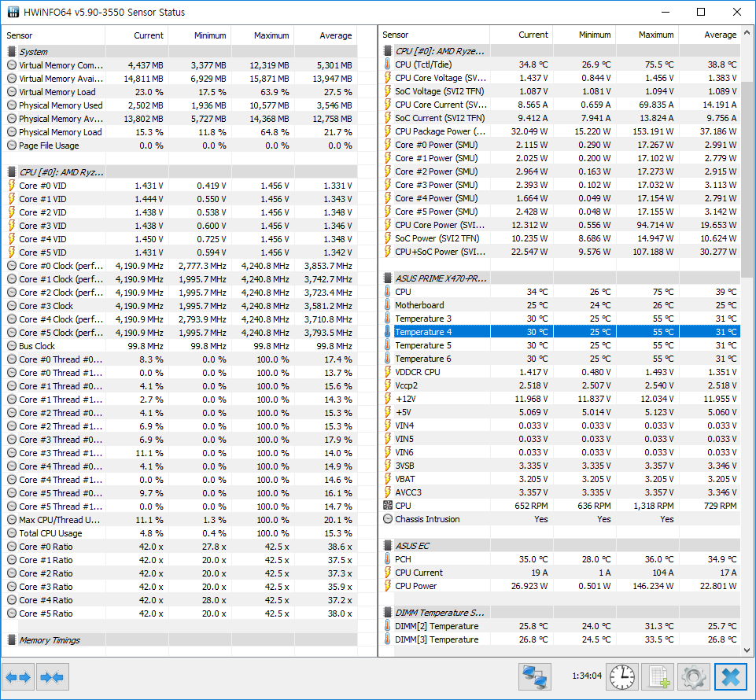Click the thermometer icon beside Motherboard

pos(388,304)
